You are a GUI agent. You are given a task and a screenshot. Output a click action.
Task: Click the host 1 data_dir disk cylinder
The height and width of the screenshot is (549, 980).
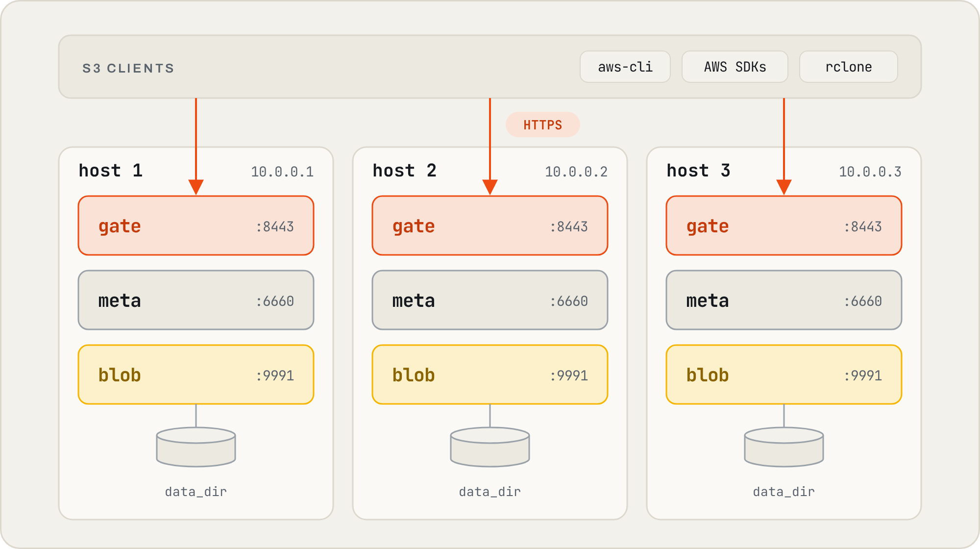point(196,447)
